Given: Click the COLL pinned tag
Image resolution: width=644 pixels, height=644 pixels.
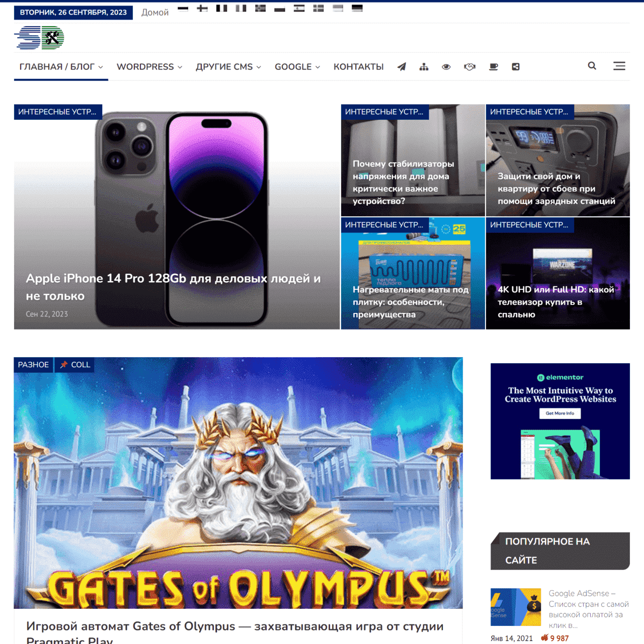Looking at the screenshot, I should [x=74, y=365].
